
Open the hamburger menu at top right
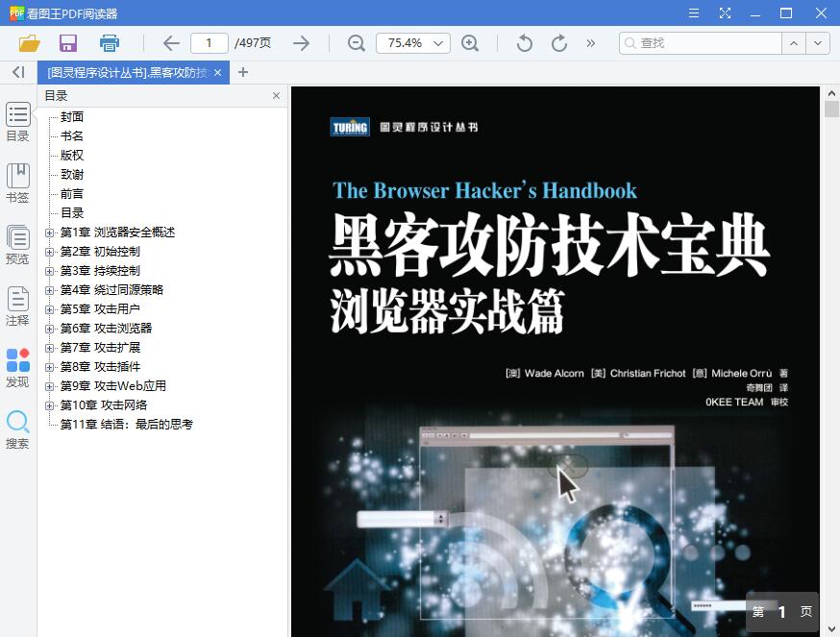tap(693, 13)
